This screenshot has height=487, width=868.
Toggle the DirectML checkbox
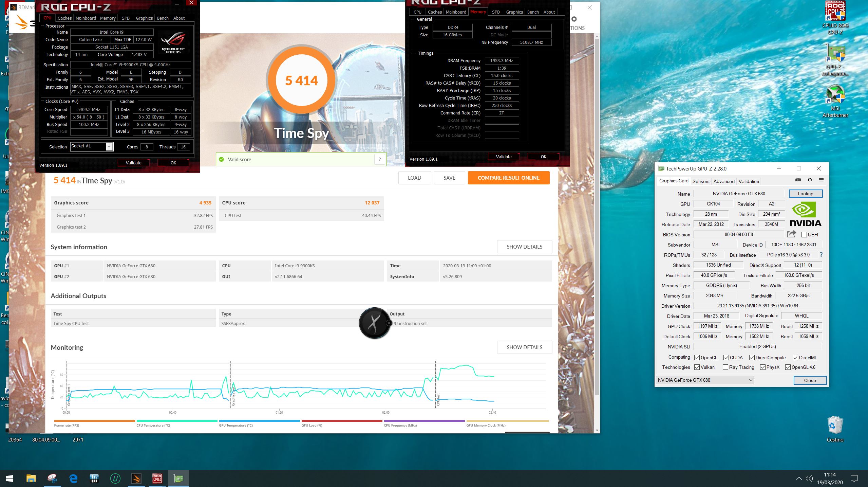[x=795, y=358]
